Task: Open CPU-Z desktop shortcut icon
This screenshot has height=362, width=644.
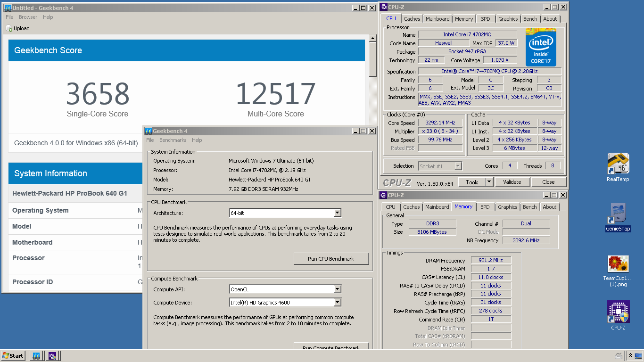Action: pyautogui.click(x=618, y=312)
